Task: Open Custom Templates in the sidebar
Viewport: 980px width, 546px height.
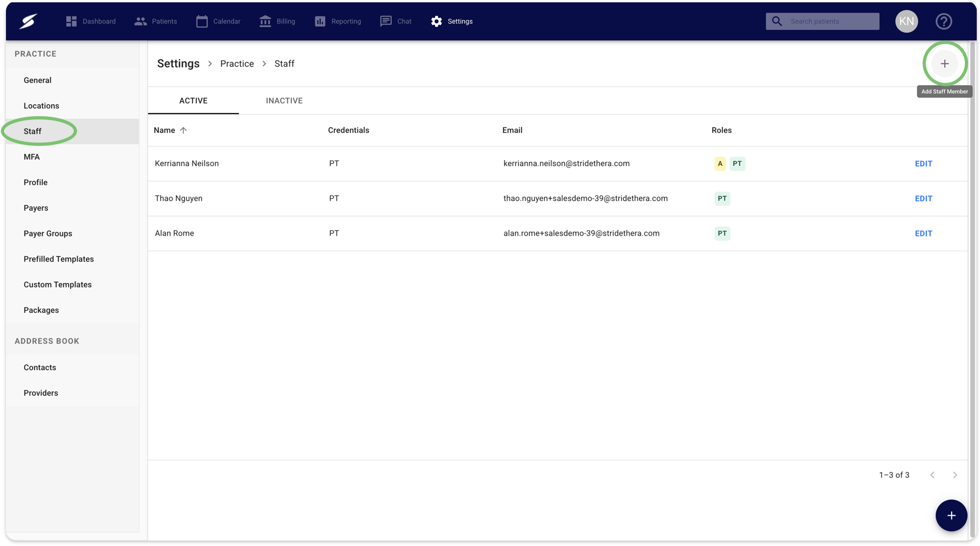Action: click(58, 284)
